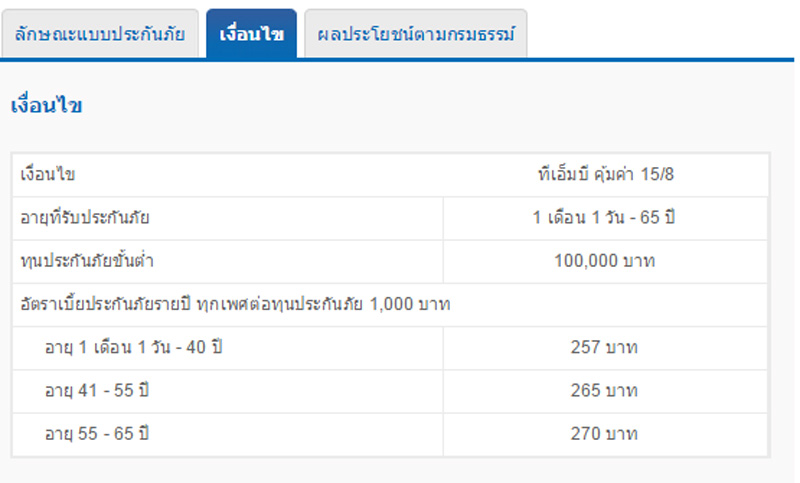Select the เงื่อนไข tab
Image resolution: width=800 pixels, height=483 pixels.
(x=252, y=34)
